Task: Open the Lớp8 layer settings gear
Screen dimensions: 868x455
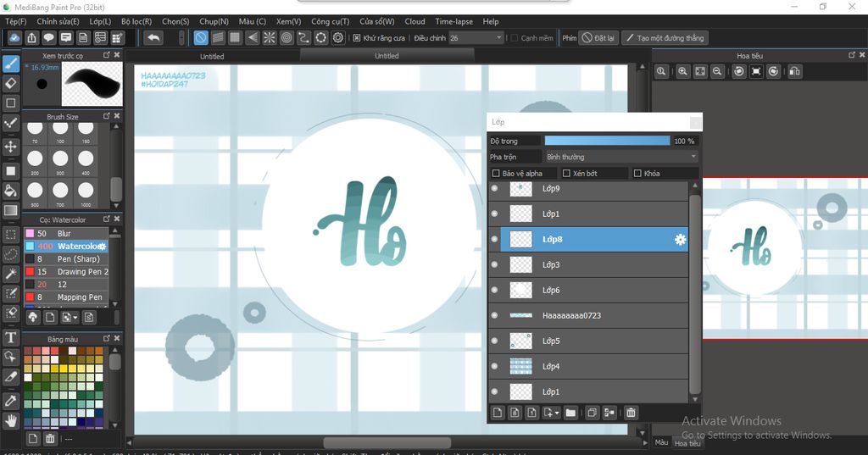Action: [680, 239]
